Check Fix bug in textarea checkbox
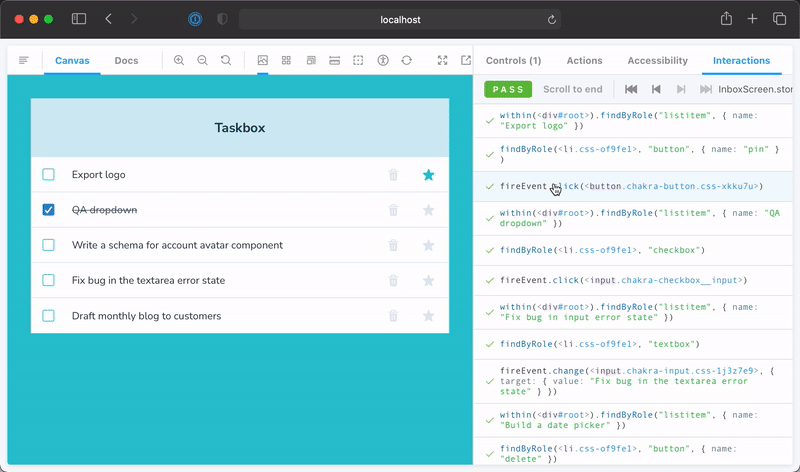 click(48, 280)
